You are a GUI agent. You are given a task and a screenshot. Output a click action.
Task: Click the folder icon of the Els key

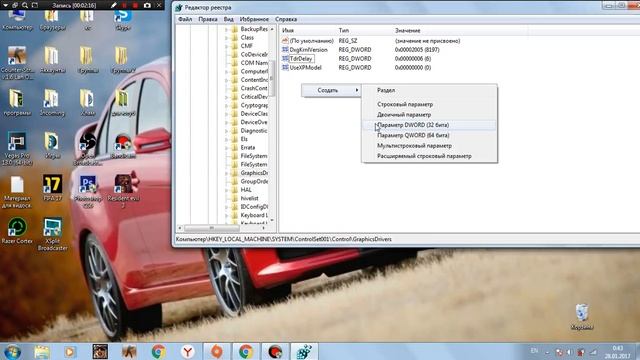pos(234,139)
